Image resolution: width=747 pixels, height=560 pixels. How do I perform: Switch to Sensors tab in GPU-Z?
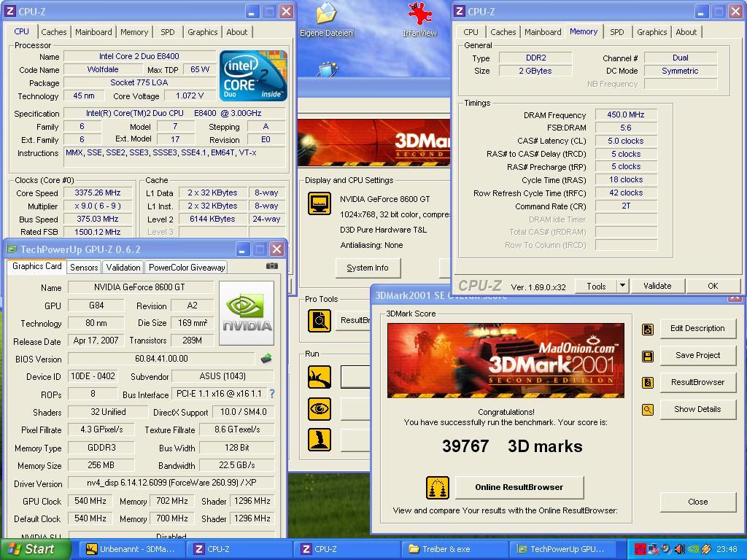(x=84, y=267)
